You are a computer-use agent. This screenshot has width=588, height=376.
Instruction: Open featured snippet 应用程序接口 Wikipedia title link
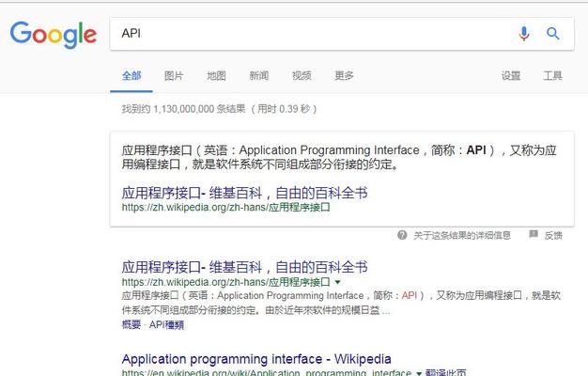(244, 194)
